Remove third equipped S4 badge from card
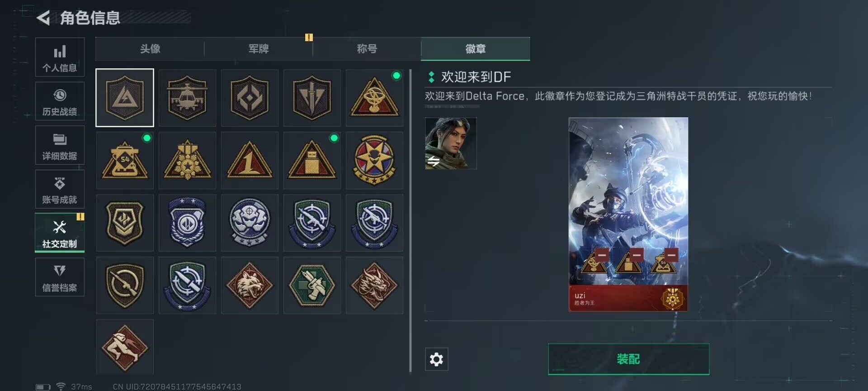 coord(671,255)
